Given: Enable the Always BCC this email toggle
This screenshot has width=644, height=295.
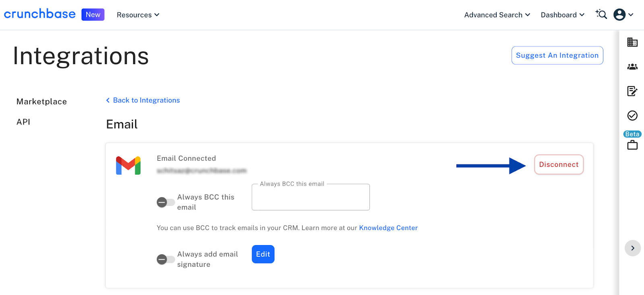Looking at the screenshot, I should point(165,202).
